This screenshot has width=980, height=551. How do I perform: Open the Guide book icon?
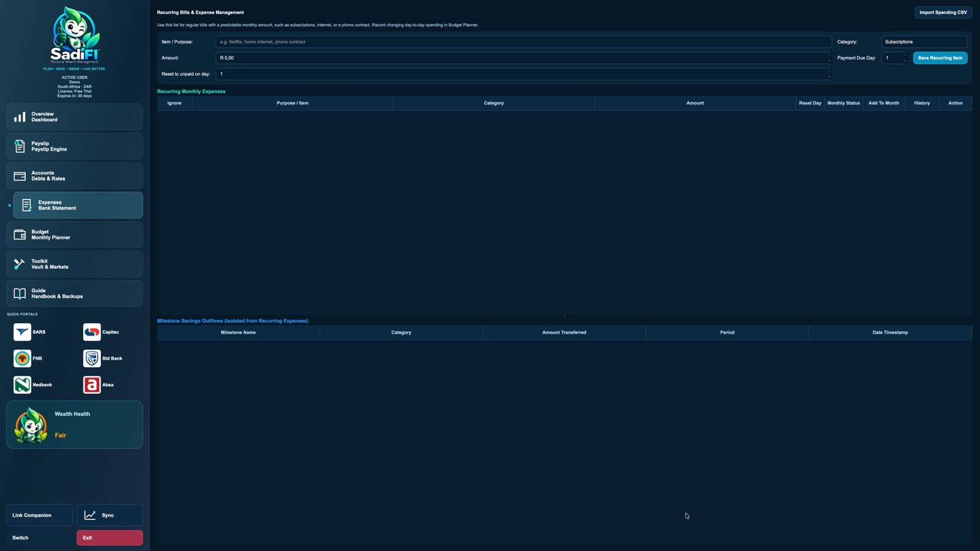(x=20, y=293)
